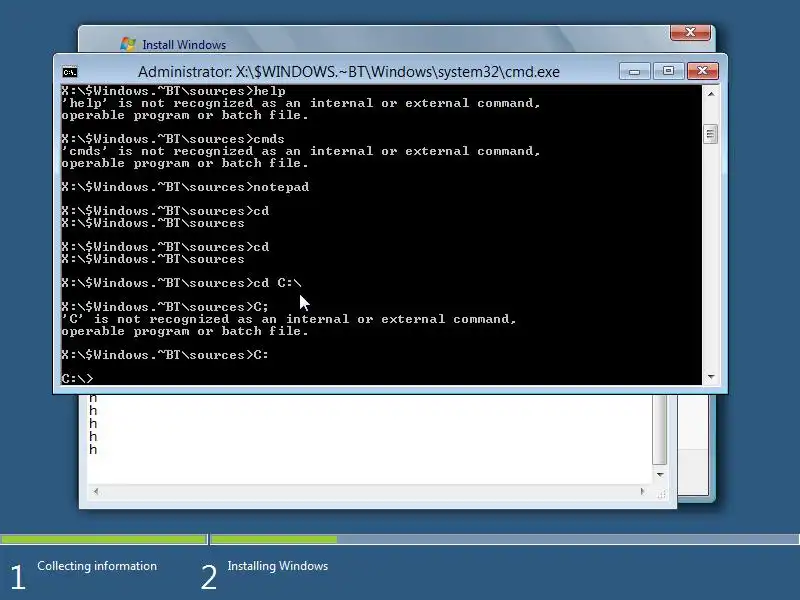Click the cmd.exe window title bar text
This screenshot has width=800, height=600.
[x=348, y=71]
